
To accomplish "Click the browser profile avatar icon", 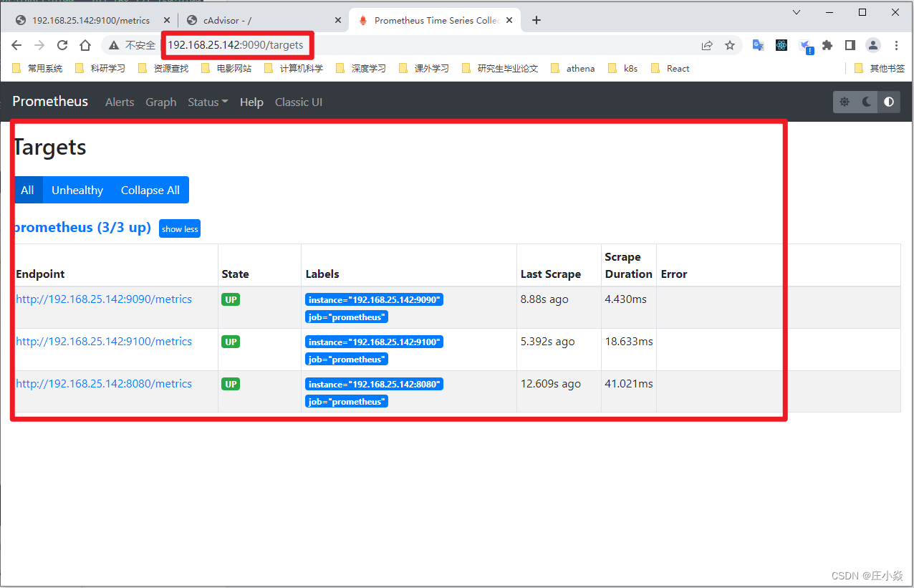I will point(872,44).
